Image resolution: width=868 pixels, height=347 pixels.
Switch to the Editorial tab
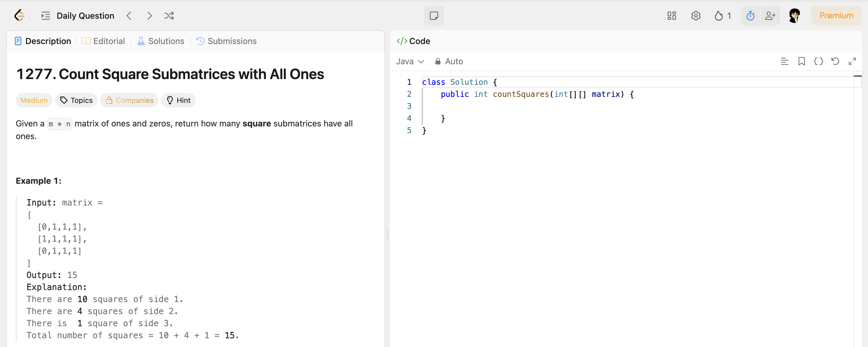[x=103, y=41]
